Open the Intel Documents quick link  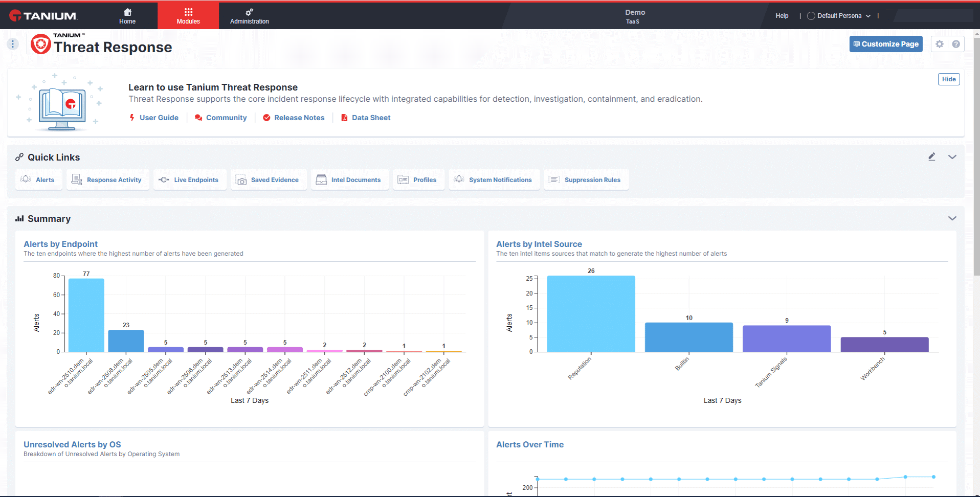pos(350,179)
